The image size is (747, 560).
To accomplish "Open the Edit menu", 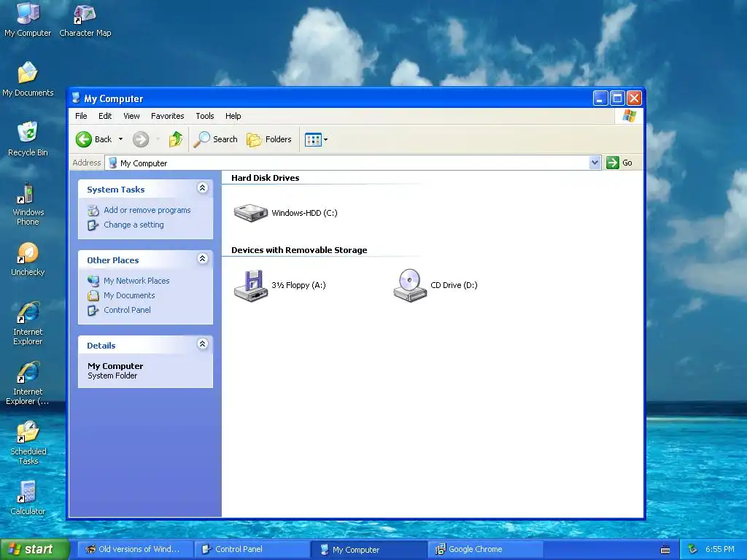I will tap(105, 116).
